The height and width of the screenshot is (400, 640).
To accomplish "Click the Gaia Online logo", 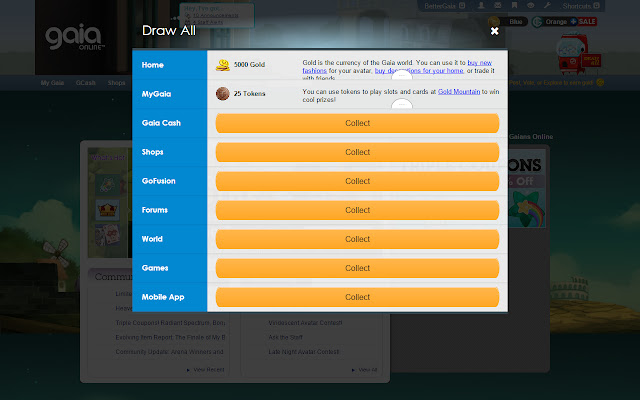I will pyautogui.click(x=74, y=37).
